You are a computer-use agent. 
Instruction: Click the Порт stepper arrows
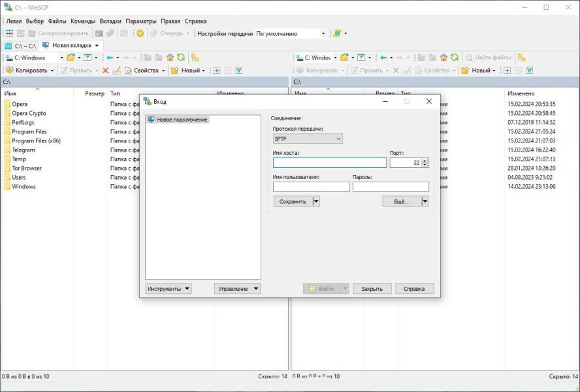pyautogui.click(x=425, y=163)
